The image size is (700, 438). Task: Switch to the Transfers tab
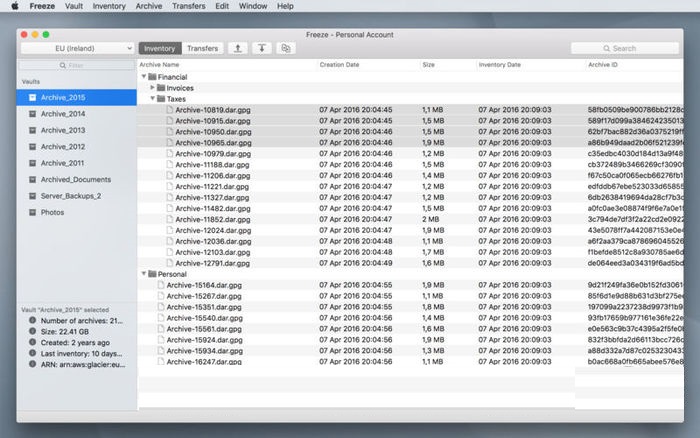(x=202, y=48)
